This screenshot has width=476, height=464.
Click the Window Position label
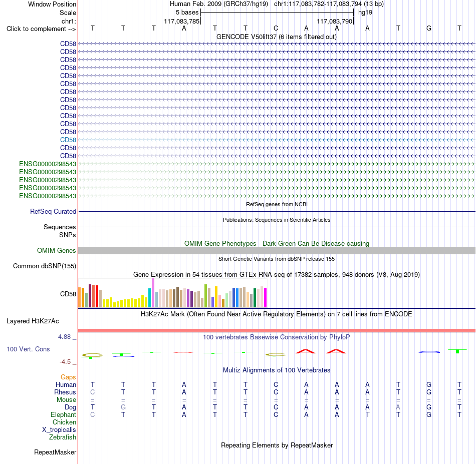coord(52,4)
